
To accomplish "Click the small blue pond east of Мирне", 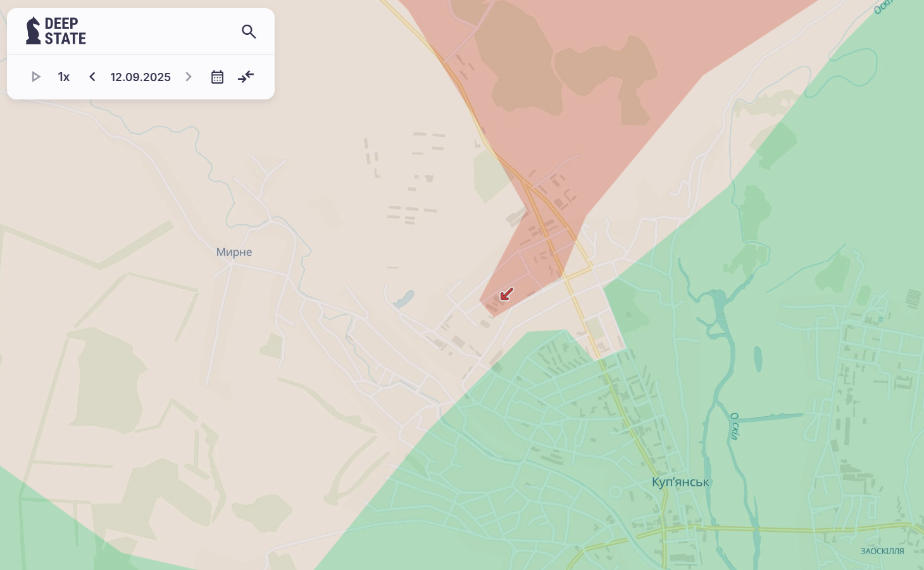I will pos(404,298).
